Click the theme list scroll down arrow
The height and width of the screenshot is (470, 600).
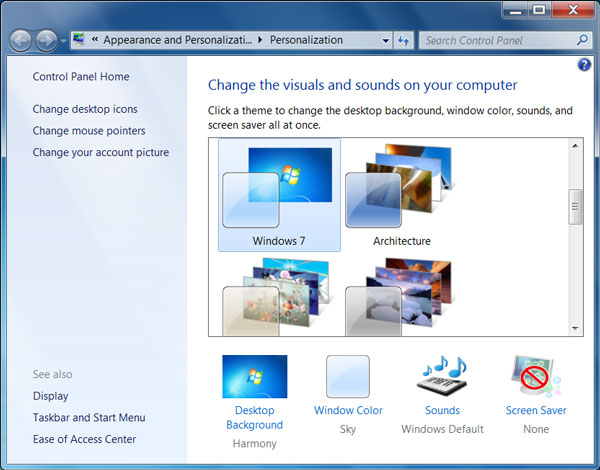tap(575, 328)
